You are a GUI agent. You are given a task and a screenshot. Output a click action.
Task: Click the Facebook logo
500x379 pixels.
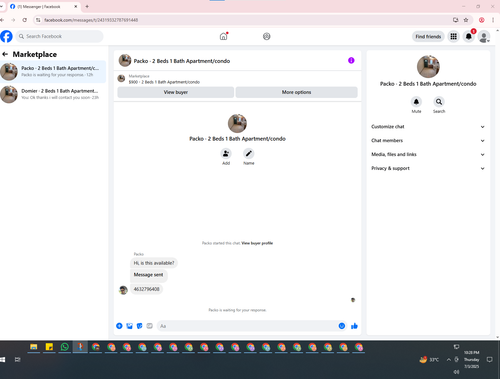pyautogui.click(x=6, y=36)
